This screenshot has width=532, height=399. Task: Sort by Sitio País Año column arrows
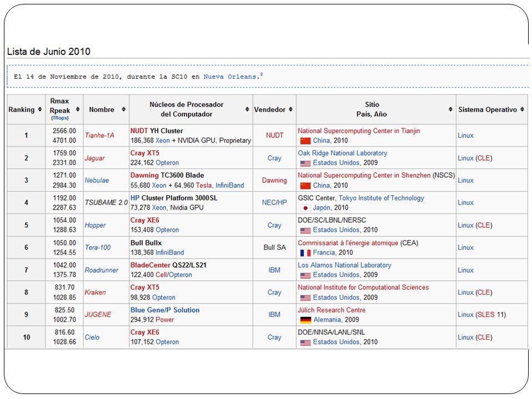451,109
